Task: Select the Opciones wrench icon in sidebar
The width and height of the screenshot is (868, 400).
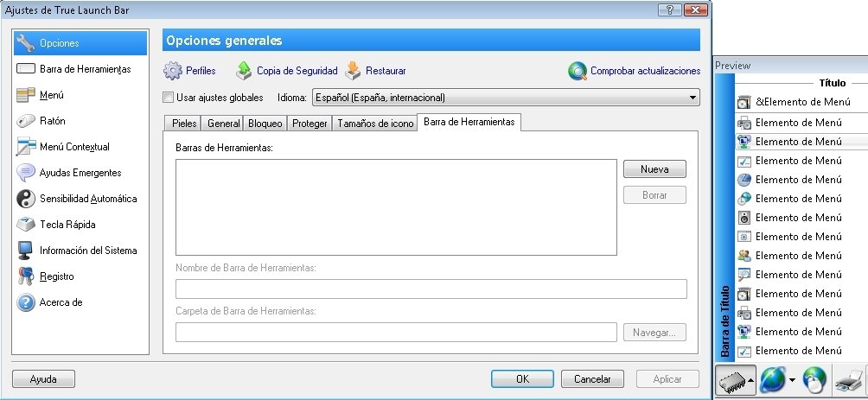Action: 25,43
